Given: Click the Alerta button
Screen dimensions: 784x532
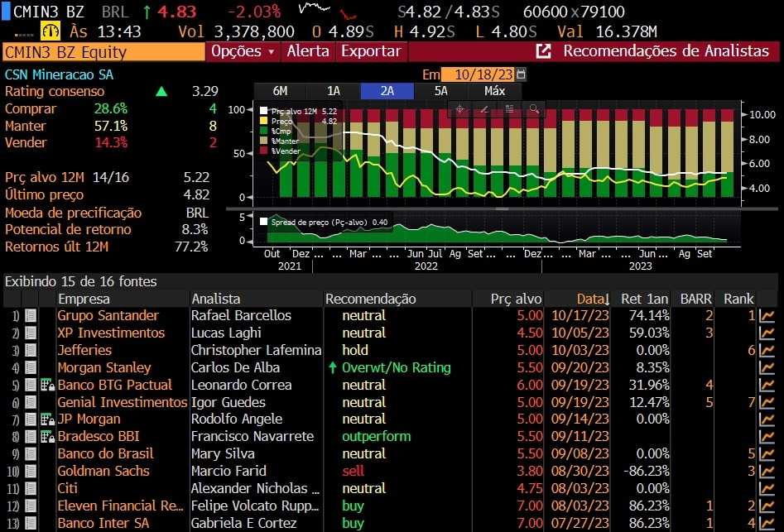Looking at the screenshot, I should [308, 51].
